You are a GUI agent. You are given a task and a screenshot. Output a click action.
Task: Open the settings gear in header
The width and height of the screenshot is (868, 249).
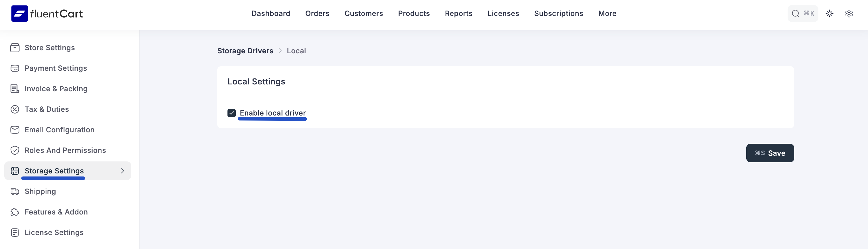[x=849, y=13]
